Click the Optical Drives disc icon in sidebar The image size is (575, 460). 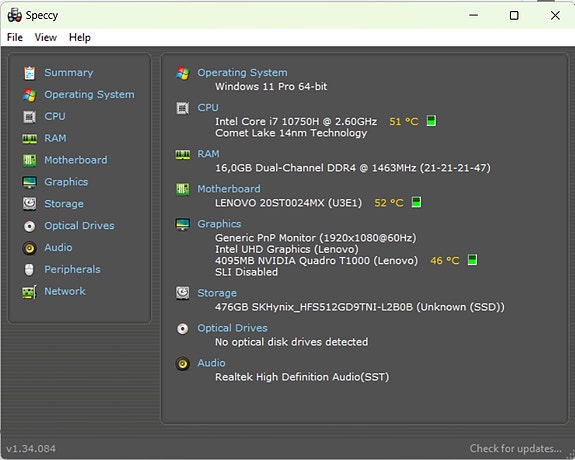(x=29, y=226)
